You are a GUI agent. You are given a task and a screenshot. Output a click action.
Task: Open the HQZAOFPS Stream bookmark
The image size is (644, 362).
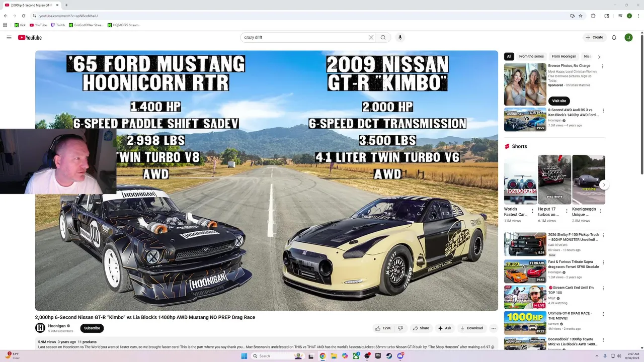click(x=124, y=25)
